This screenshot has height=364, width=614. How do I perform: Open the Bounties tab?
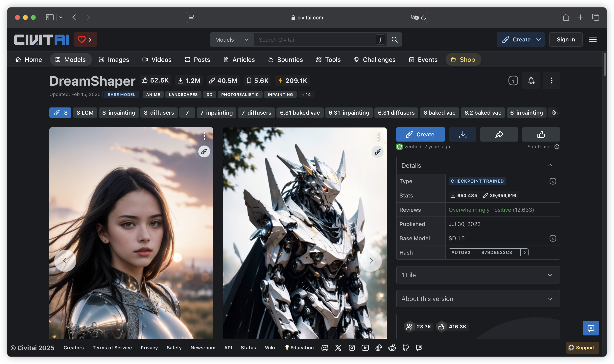tap(286, 60)
